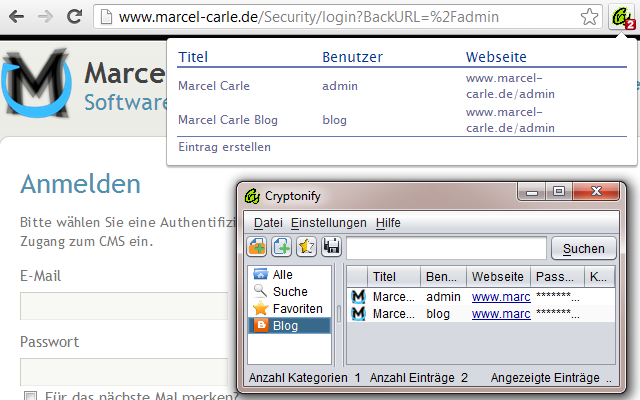
Task: Sort popup by Benutzer column header
Action: pos(353,57)
